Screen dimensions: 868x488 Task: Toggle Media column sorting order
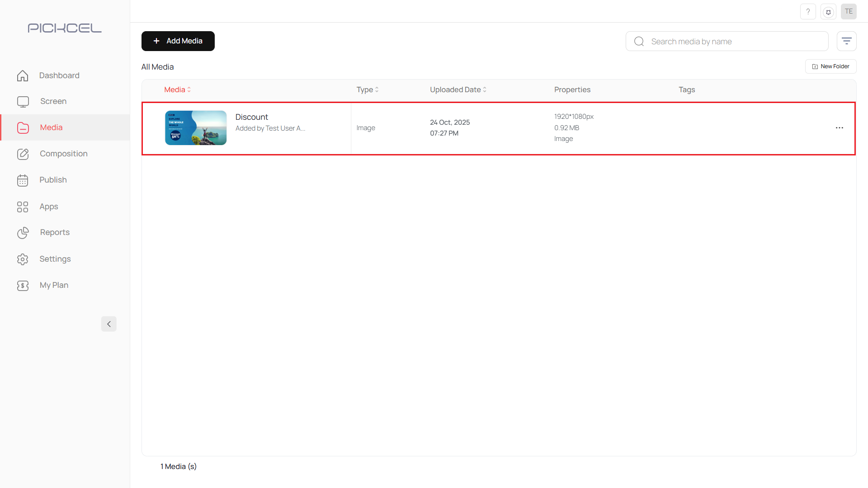[189, 89]
